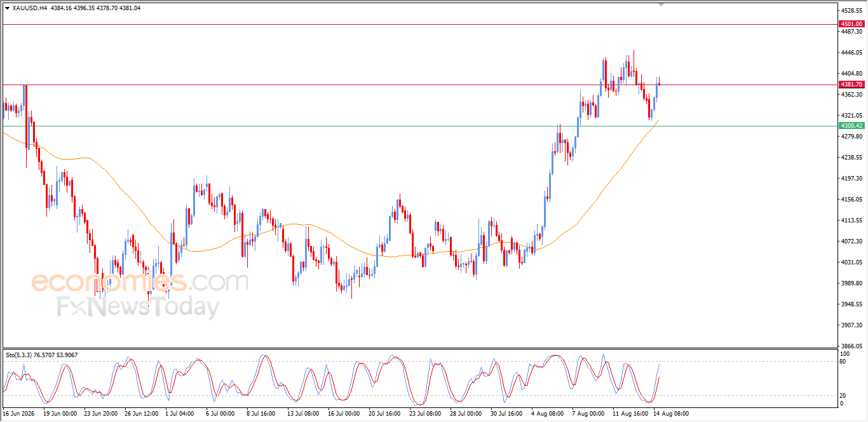Click the gray chart shift triangle marker
Screen dimensions: 868x422
[x=660, y=4]
